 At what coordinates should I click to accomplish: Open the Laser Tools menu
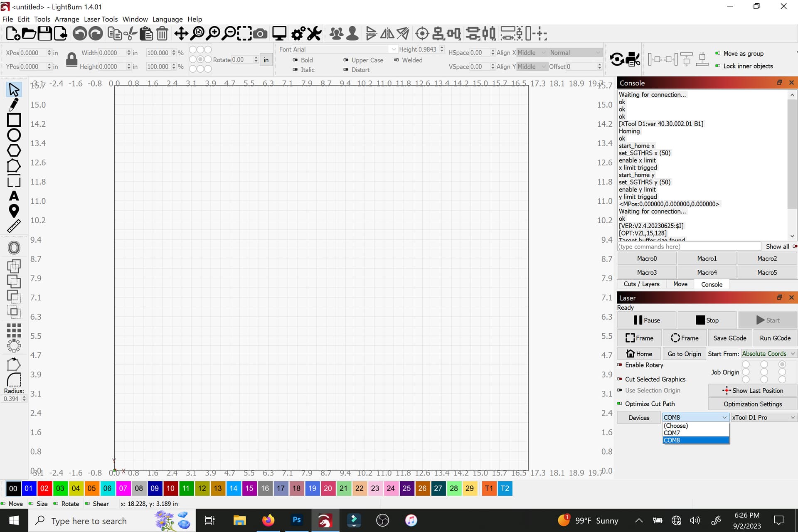pos(101,19)
